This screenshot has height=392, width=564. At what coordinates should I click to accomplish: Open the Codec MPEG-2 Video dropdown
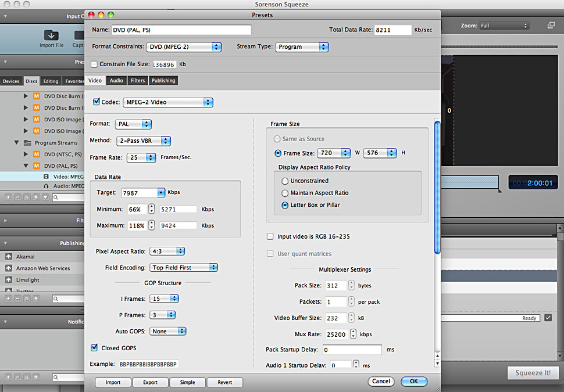[x=168, y=102]
